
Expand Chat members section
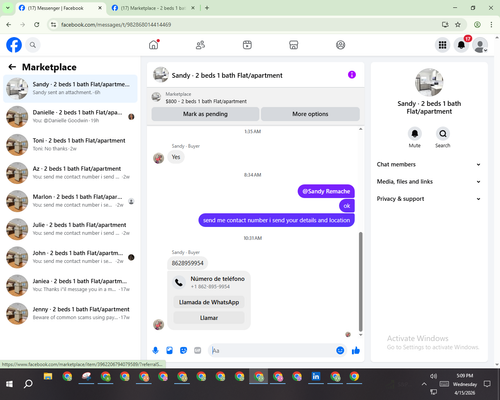[x=429, y=164]
